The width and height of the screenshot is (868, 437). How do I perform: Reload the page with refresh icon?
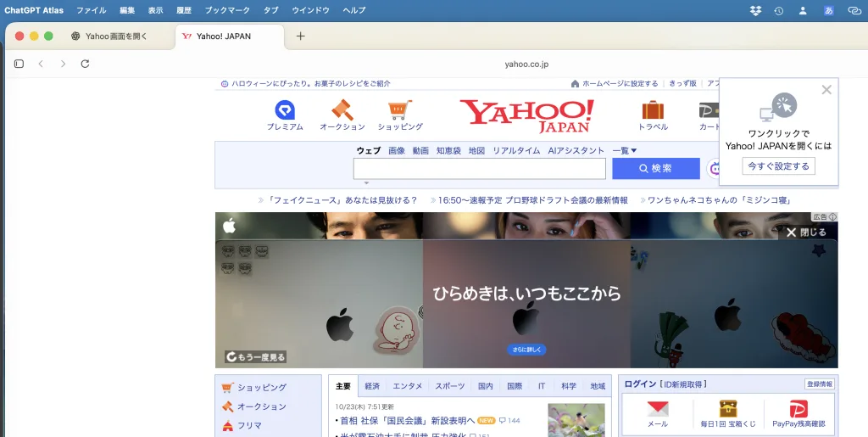(85, 64)
